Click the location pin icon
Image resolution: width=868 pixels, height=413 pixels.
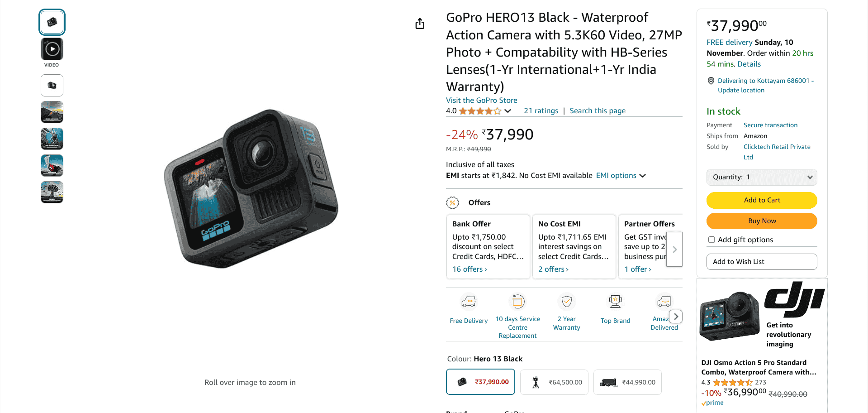tap(711, 81)
